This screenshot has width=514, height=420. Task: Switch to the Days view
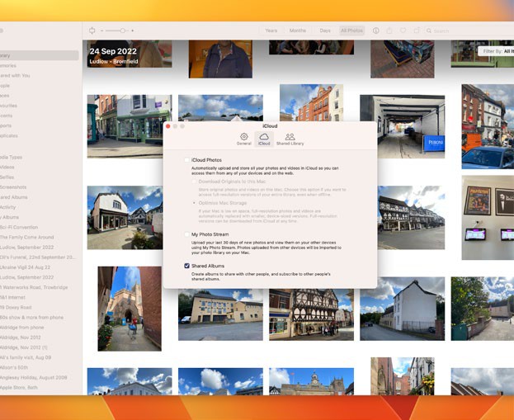point(325,31)
